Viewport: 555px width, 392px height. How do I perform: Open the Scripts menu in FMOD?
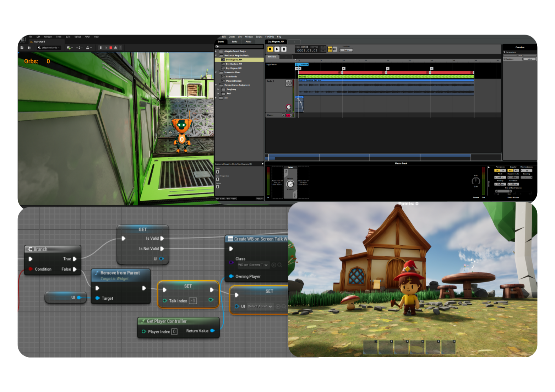tap(259, 37)
